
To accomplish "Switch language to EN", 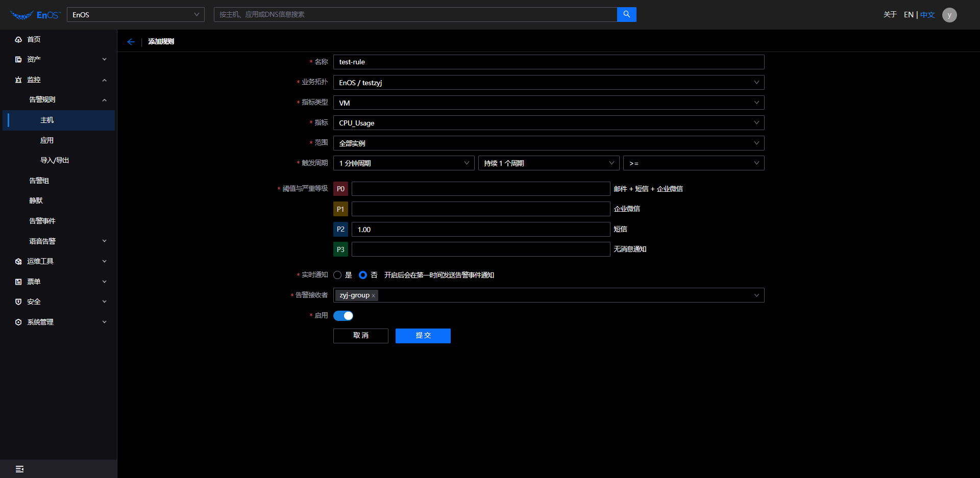I will [909, 15].
